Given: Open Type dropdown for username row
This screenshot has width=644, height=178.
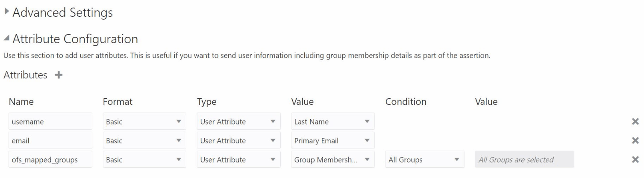Looking at the screenshot, I should [x=238, y=122].
